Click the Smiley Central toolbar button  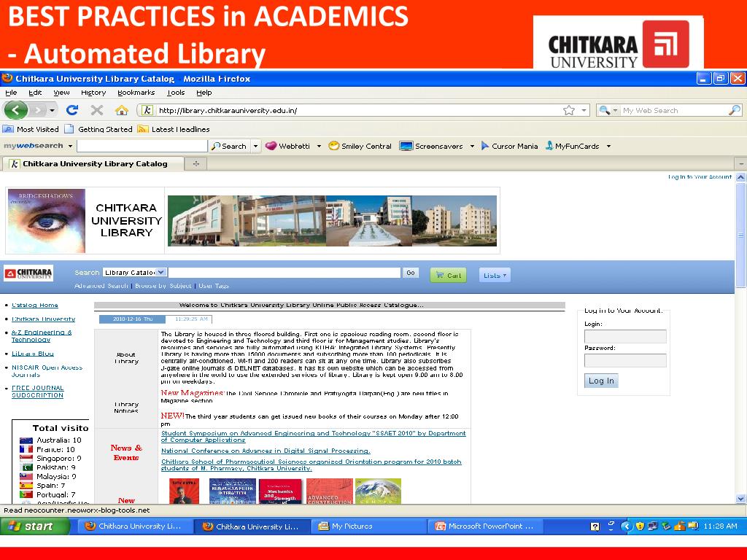click(360, 146)
